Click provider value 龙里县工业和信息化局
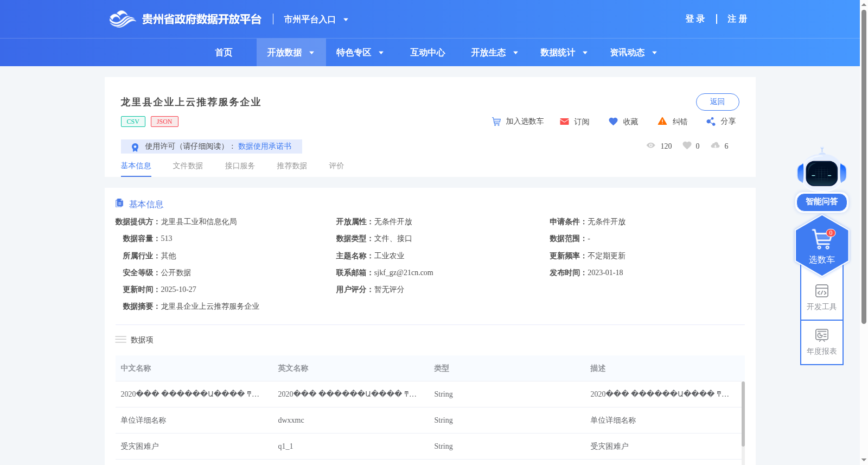Viewport: 868px width, 465px height. pos(199,222)
